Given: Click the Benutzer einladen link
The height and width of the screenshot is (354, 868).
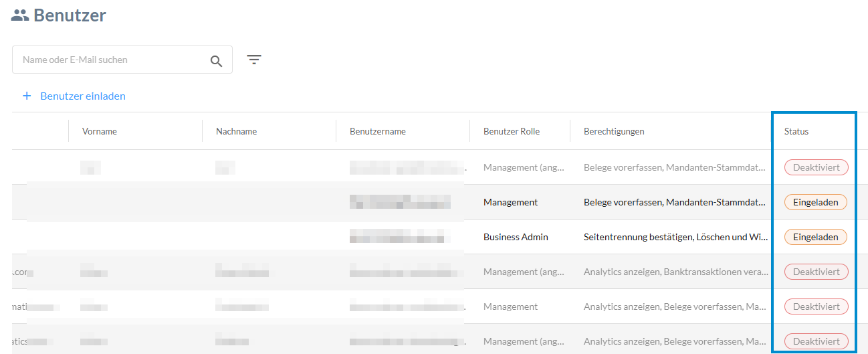Looking at the screenshot, I should point(83,96).
